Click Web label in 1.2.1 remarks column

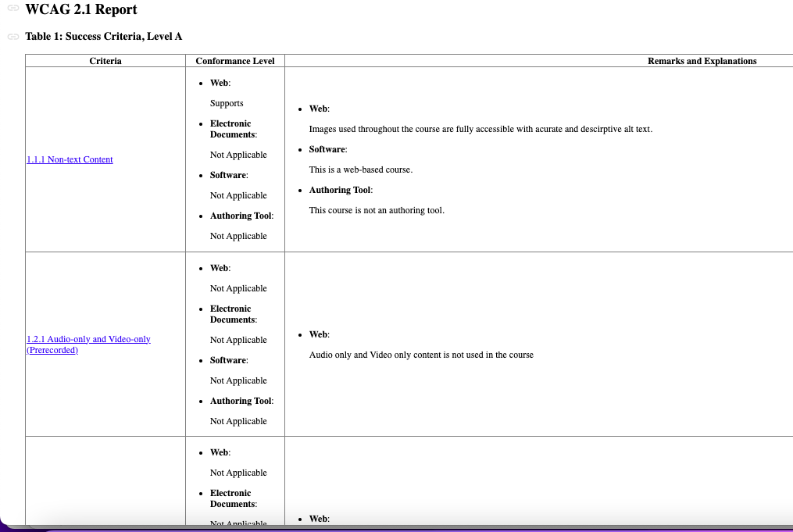pyautogui.click(x=319, y=334)
